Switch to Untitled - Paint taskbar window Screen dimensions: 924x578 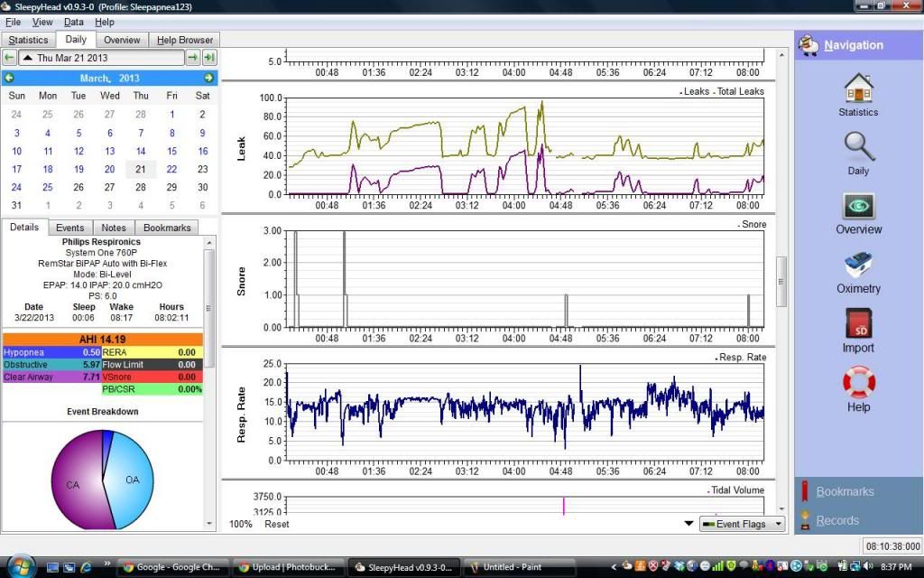click(x=519, y=567)
